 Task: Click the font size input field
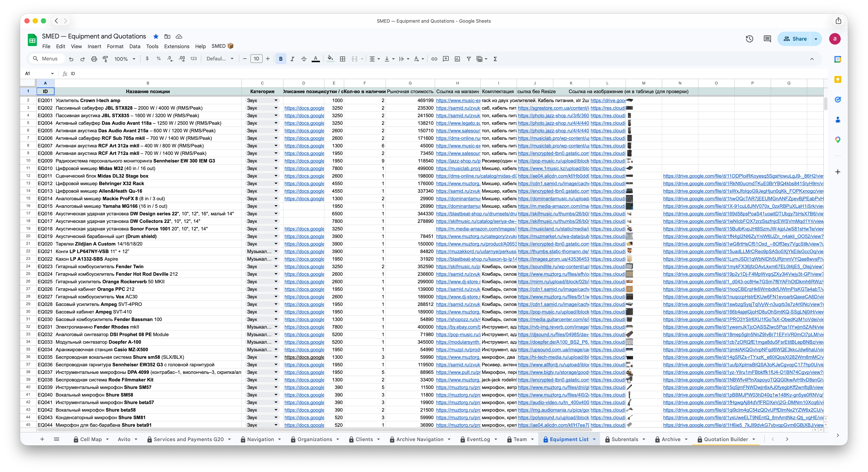(256, 59)
